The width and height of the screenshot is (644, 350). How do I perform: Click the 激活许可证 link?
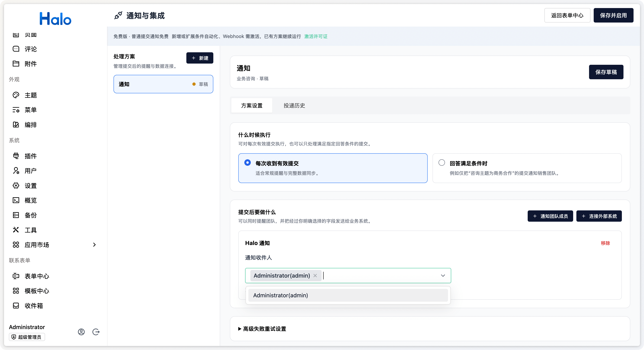click(316, 36)
